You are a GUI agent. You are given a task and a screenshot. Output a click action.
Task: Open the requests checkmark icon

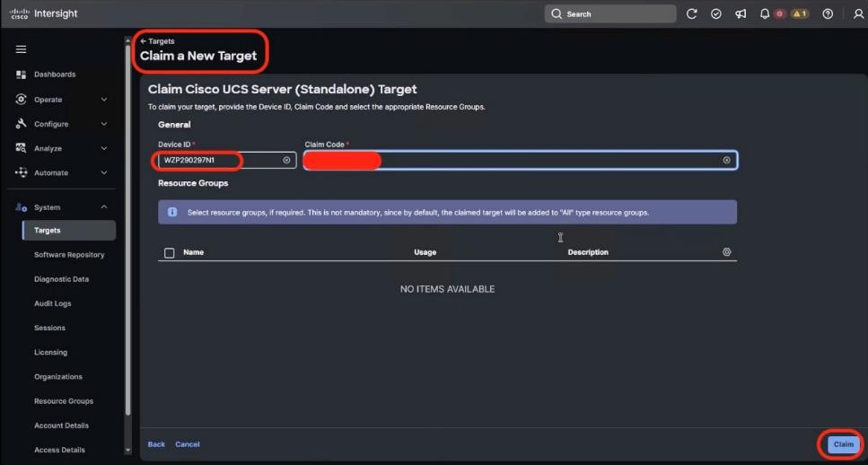click(715, 13)
